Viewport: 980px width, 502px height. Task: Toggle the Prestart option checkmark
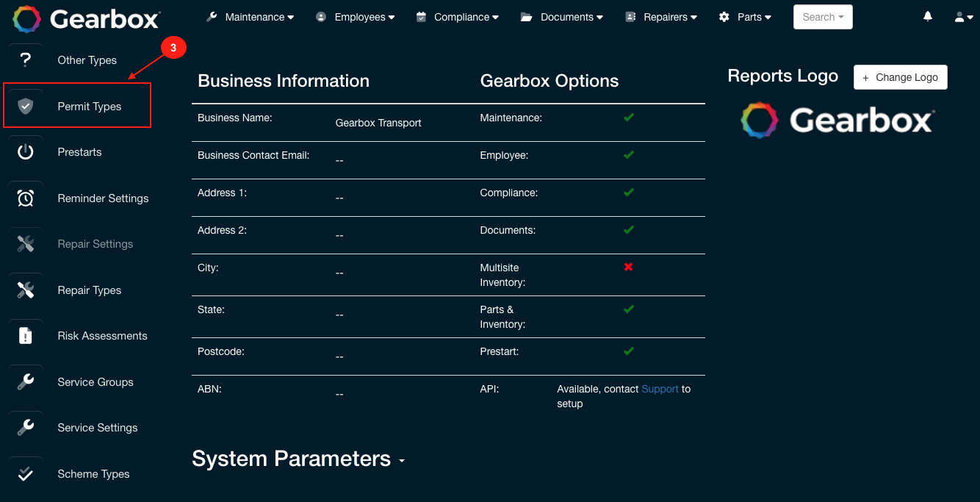tap(628, 351)
